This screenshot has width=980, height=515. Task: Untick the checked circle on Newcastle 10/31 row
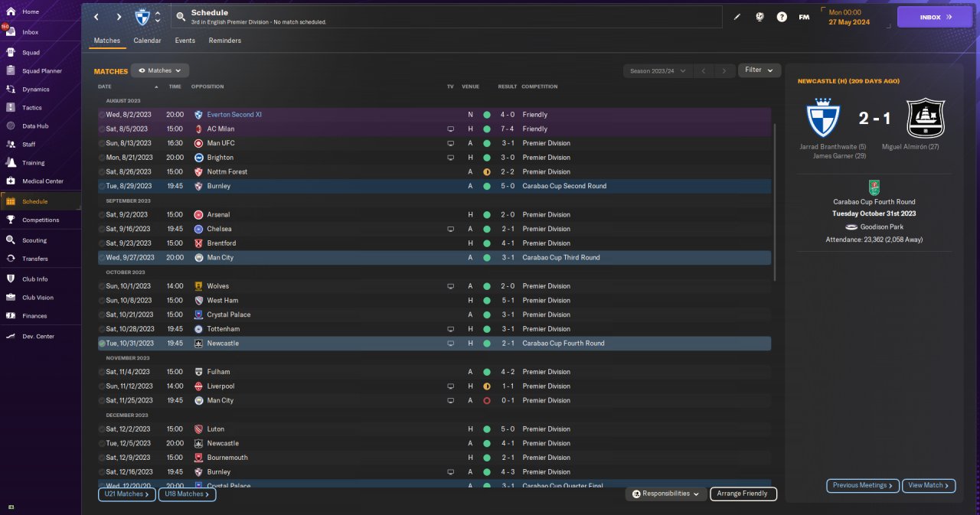[103, 344]
